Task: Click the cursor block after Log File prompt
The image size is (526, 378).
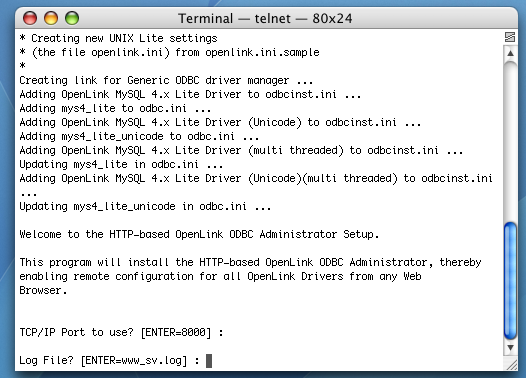Action: [x=209, y=361]
